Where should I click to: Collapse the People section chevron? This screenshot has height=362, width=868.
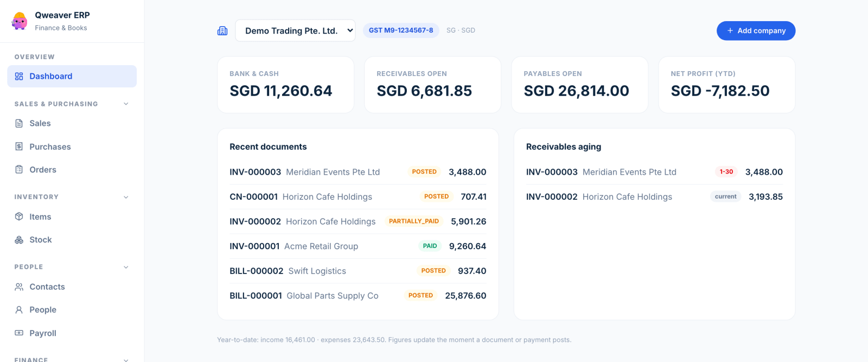126,267
